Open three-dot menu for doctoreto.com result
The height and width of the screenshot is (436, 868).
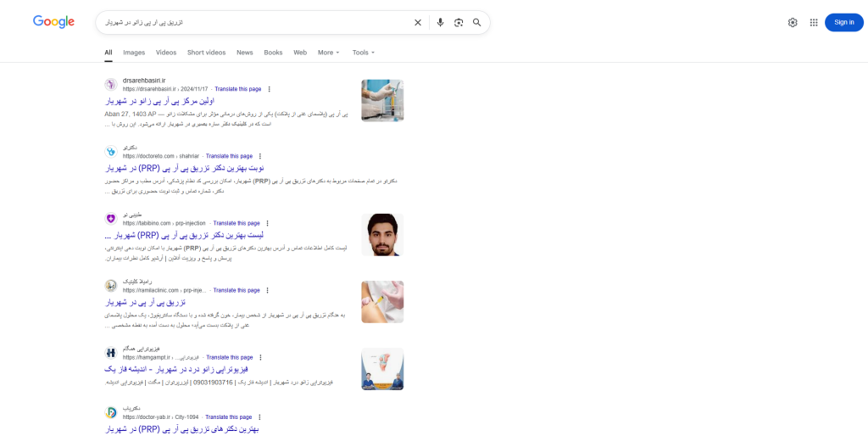pyautogui.click(x=260, y=156)
